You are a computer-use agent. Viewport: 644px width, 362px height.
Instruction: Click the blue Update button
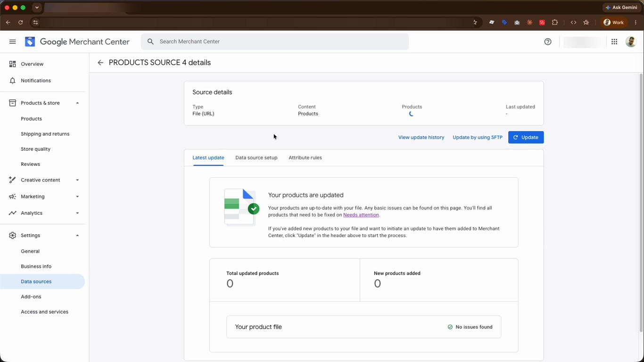[526, 137]
